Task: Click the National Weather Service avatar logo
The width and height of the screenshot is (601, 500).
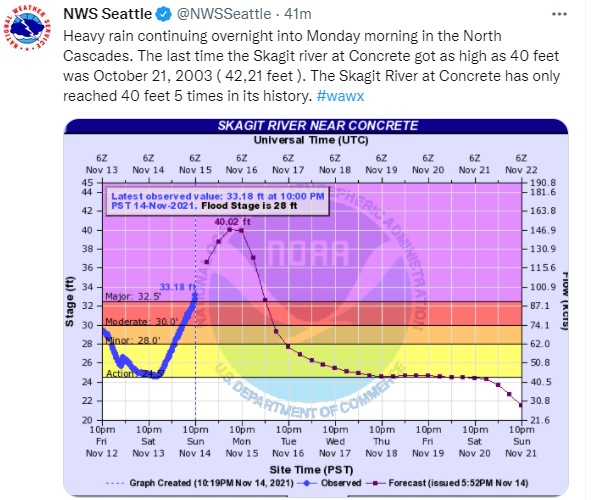Action: point(29,31)
